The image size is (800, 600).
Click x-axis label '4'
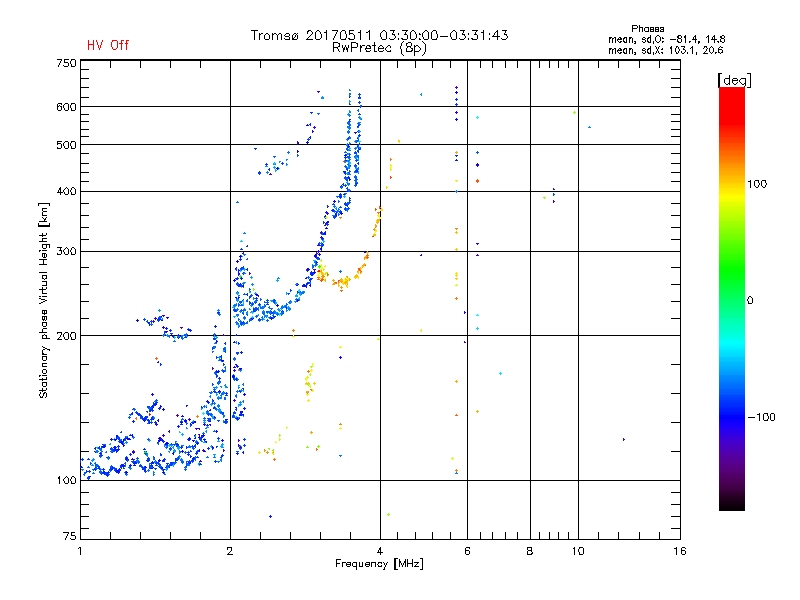[x=380, y=551]
